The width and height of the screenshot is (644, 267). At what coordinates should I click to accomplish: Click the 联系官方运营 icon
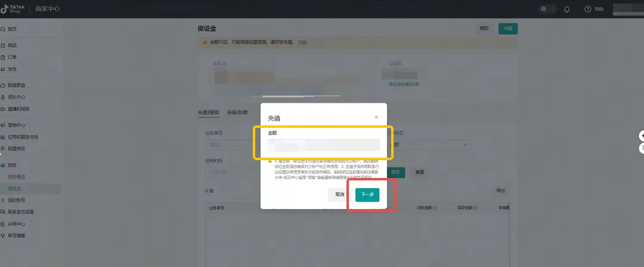pyautogui.click(x=3, y=212)
